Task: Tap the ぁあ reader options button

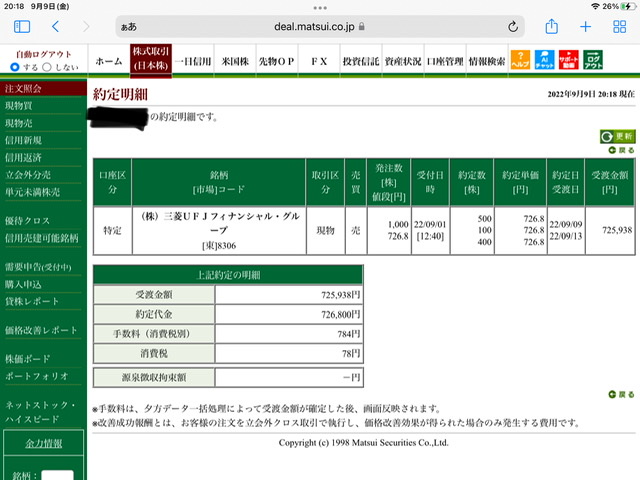Action: pos(129,27)
